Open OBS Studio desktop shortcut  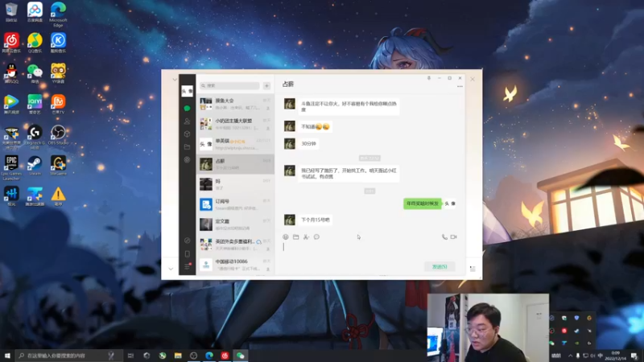point(58,135)
